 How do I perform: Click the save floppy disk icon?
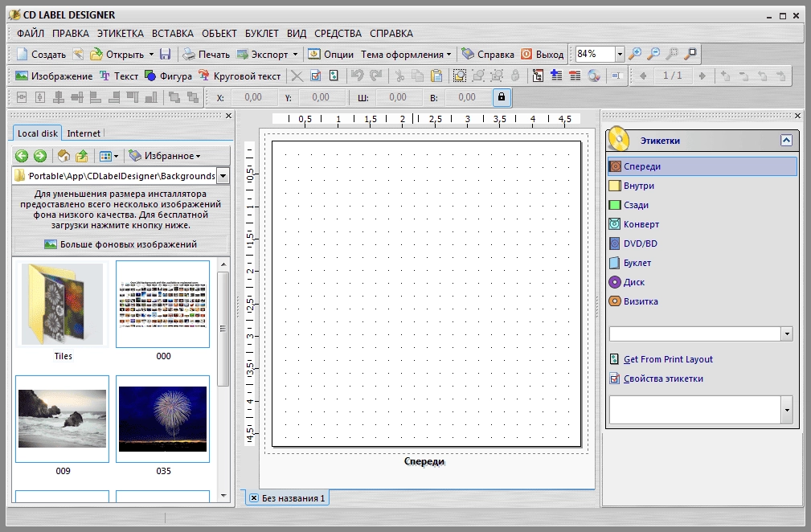click(165, 55)
